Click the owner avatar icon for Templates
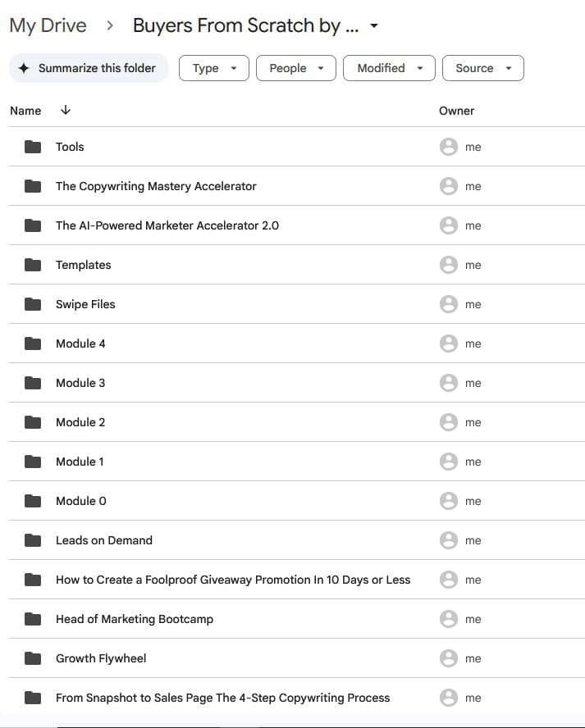 pyautogui.click(x=448, y=265)
